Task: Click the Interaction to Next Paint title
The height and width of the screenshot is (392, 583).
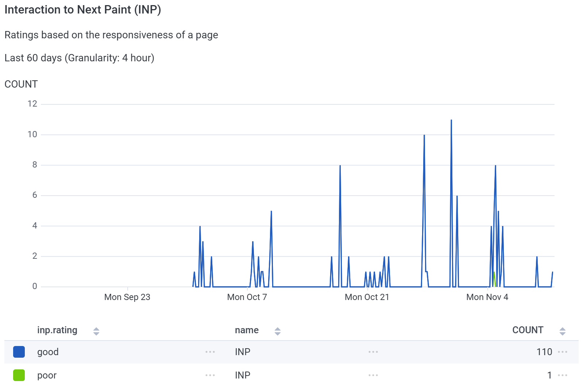Action: tap(83, 10)
